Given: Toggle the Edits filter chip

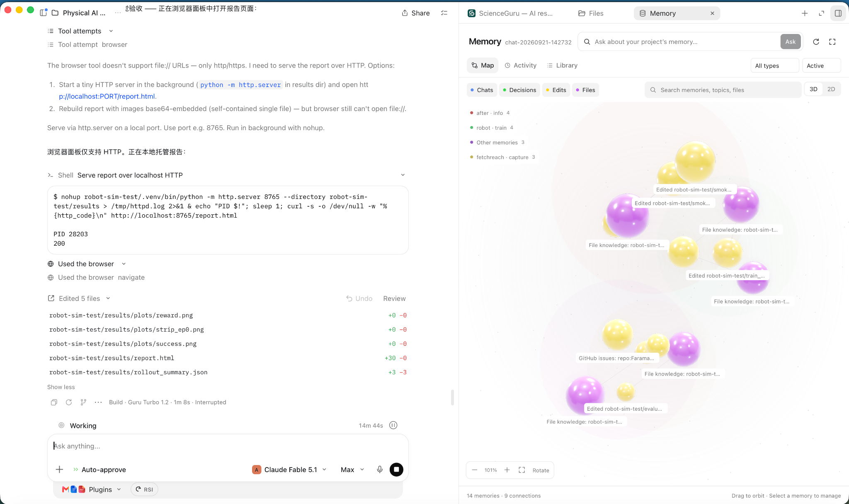Looking at the screenshot, I should pyautogui.click(x=556, y=90).
